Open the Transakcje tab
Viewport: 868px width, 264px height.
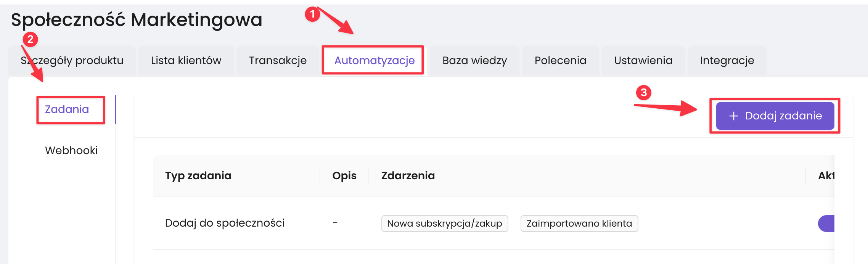pos(278,60)
